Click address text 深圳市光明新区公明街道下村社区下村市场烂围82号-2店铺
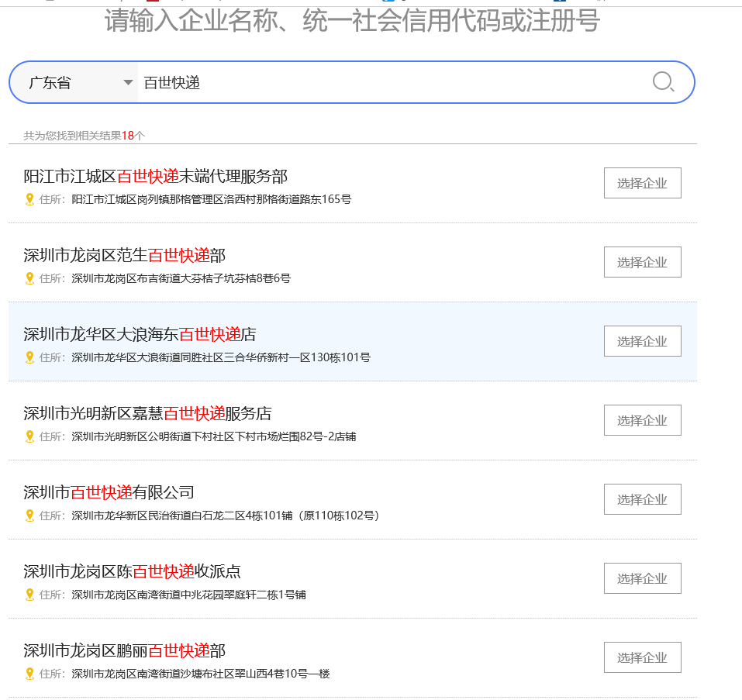The image size is (742, 700). [x=214, y=436]
